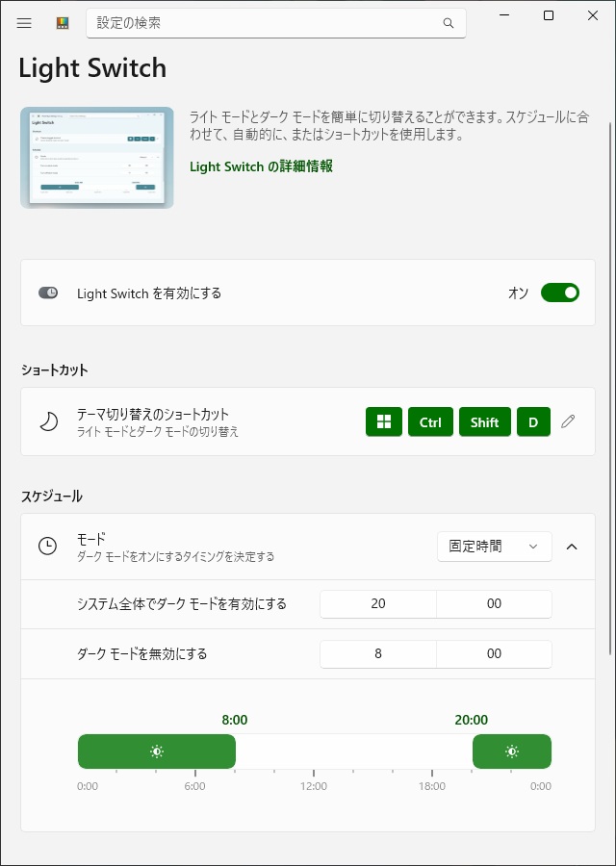Click the Ctrl key shortcut button
Viewport: 616px width, 866px height.
pos(430,421)
